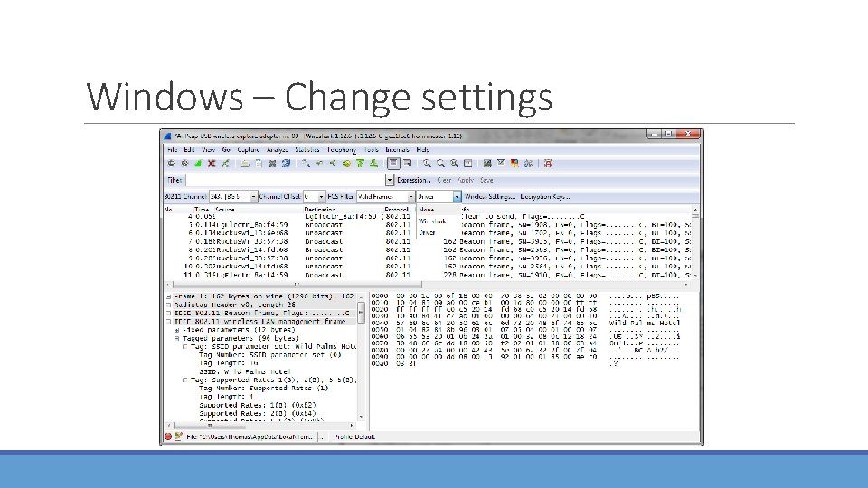This screenshot has height=488, width=868.
Task: Click the go to packet number icon
Action: [x=346, y=164]
